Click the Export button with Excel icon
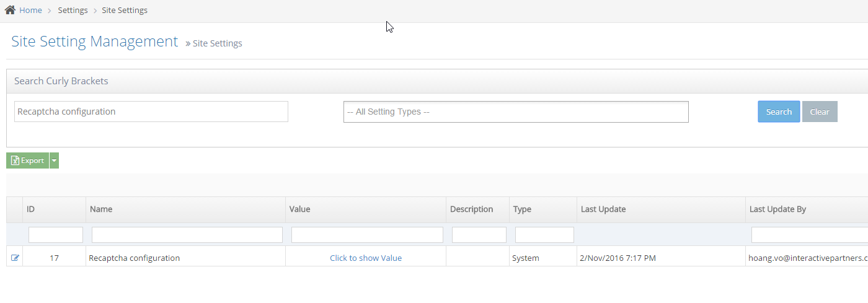This screenshot has width=868, height=303. coord(28,160)
